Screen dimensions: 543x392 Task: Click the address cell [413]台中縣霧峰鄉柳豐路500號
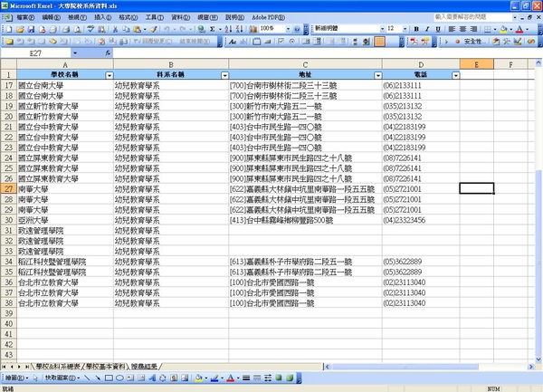305,220
